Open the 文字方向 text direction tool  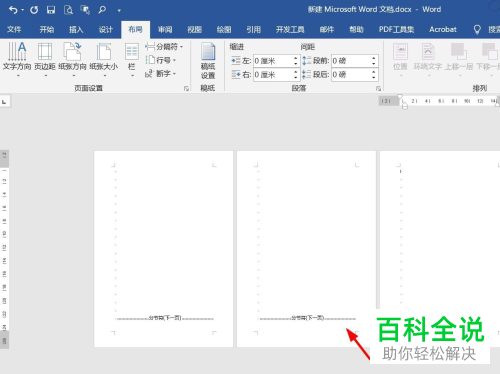point(17,59)
